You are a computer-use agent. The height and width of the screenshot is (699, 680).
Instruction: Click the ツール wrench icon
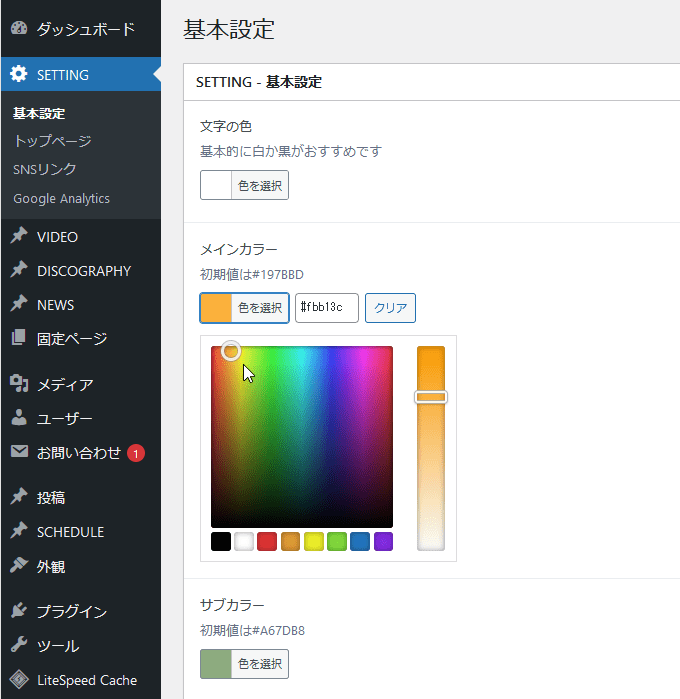[x=19, y=645]
